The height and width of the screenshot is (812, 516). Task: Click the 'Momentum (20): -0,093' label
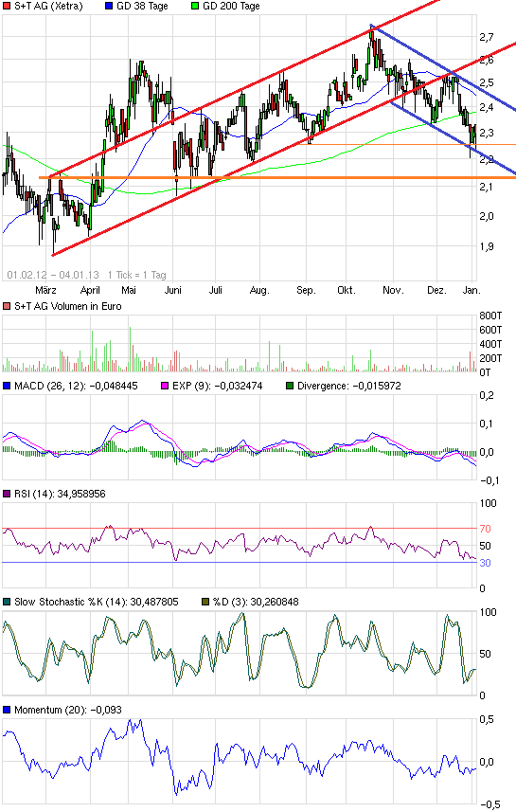pyautogui.click(x=68, y=710)
